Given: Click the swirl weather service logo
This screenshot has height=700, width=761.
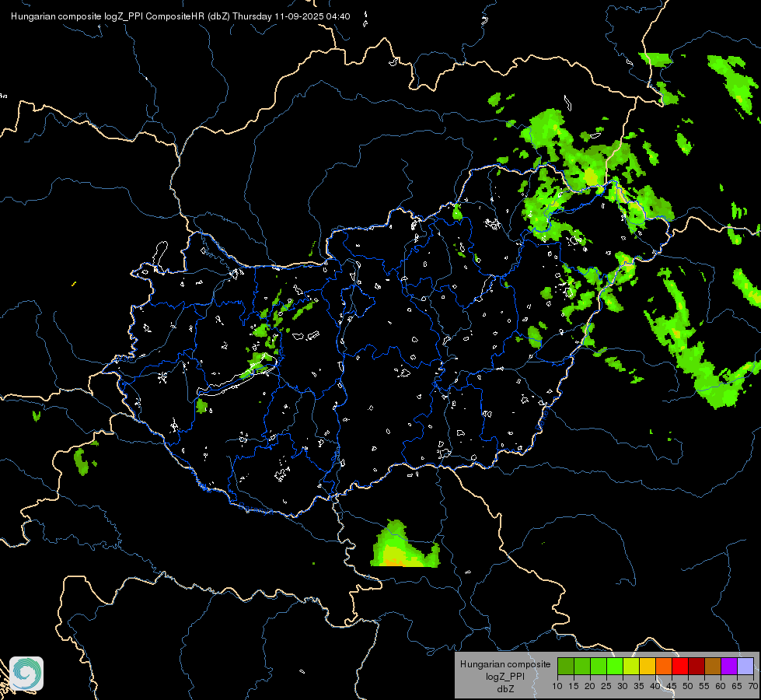Looking at the screenshot, I should pyautogui.click(x=26, y=674).
